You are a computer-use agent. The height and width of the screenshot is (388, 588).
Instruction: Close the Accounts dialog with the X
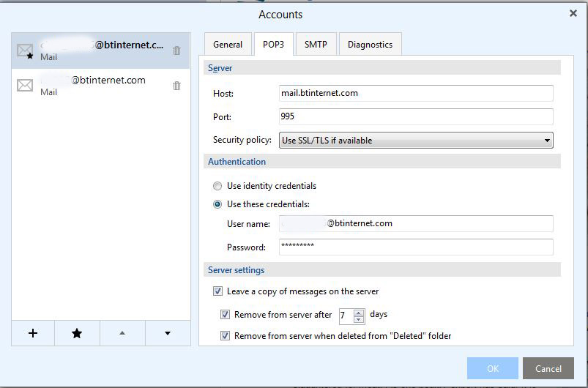573,13
